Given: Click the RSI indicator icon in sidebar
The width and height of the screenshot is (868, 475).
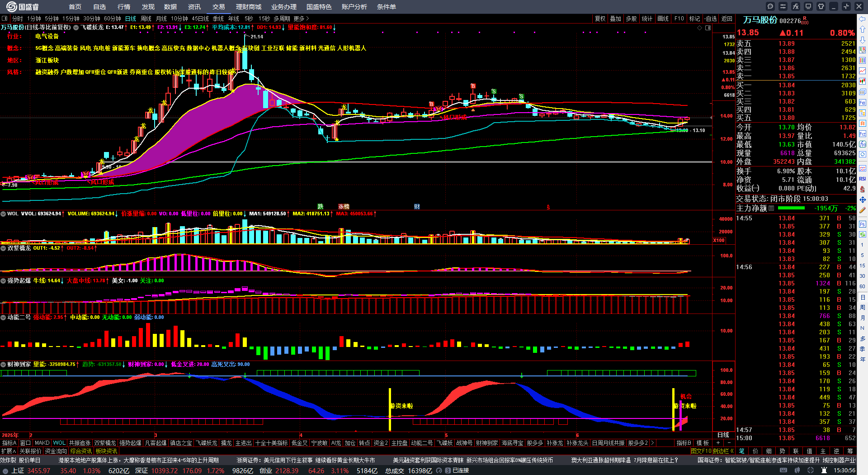Looking at the screenshot, I should tap(863, 179).
